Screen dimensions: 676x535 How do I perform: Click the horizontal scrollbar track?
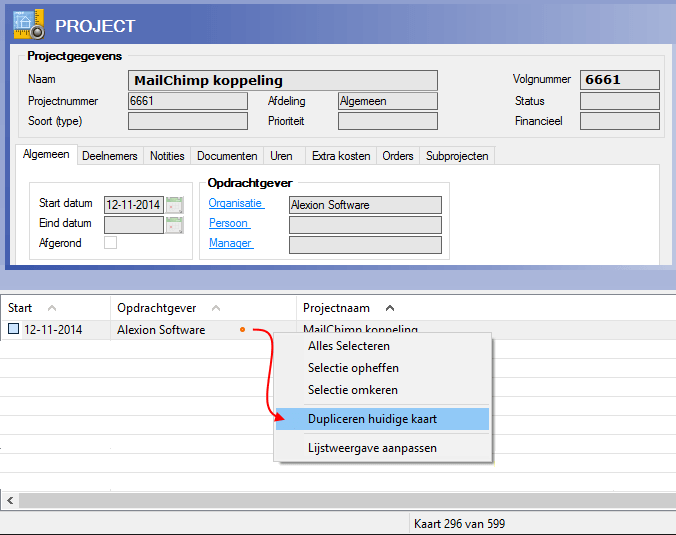click(347, 501)
